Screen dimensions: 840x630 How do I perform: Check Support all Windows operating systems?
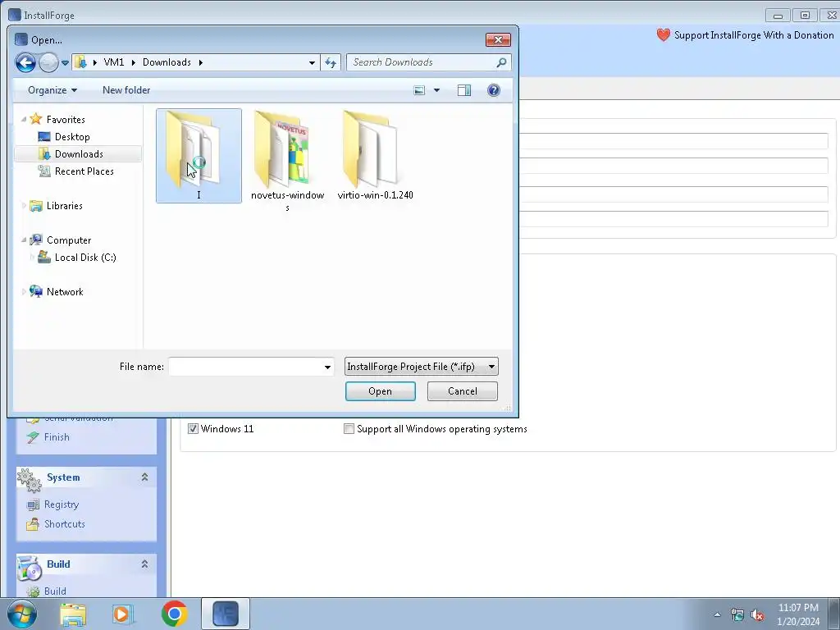349,429
